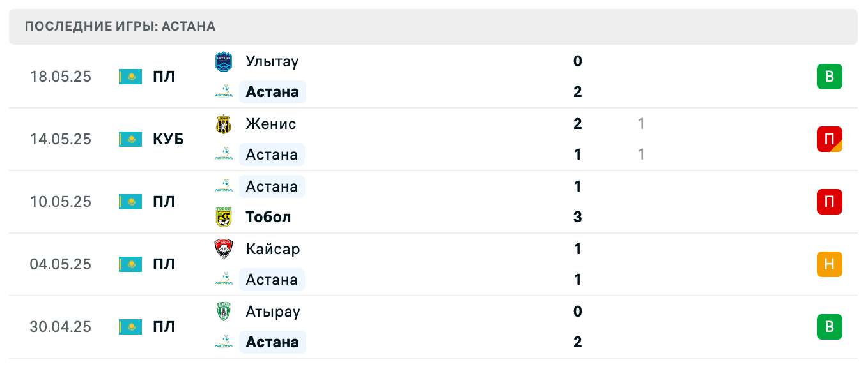Screen dimensions: 868x369
Task: Click the Kazakhstan flag beside КУБ
Action: click(130, 139)
